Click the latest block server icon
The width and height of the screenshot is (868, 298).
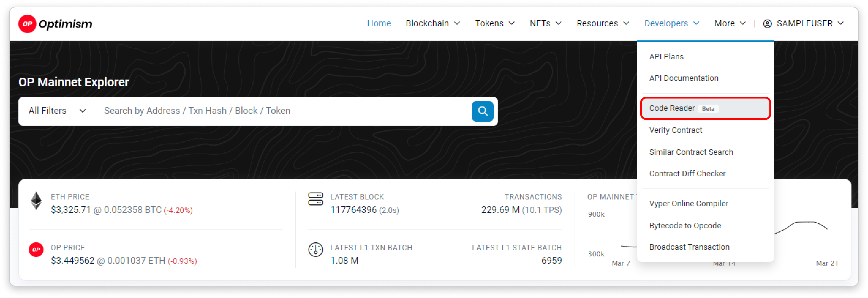[x=315, y=199]
